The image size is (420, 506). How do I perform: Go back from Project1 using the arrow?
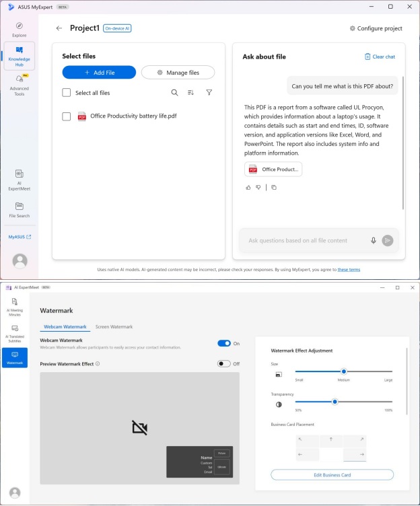coord(59,28)
